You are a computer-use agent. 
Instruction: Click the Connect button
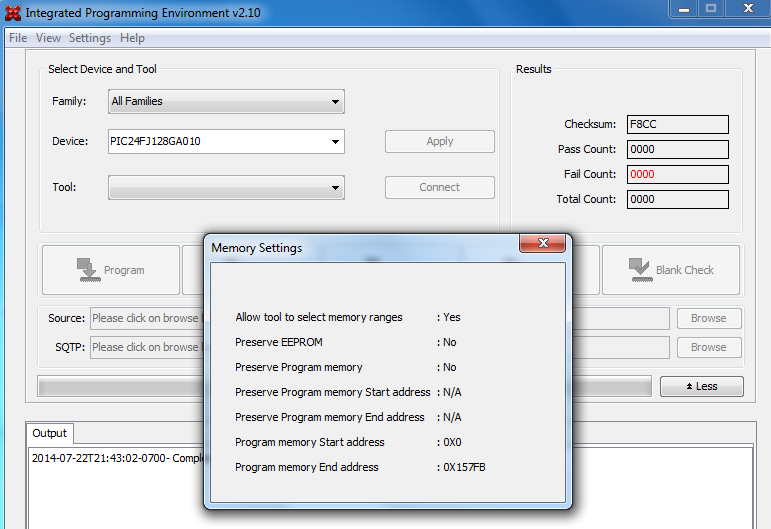[440, 187]
